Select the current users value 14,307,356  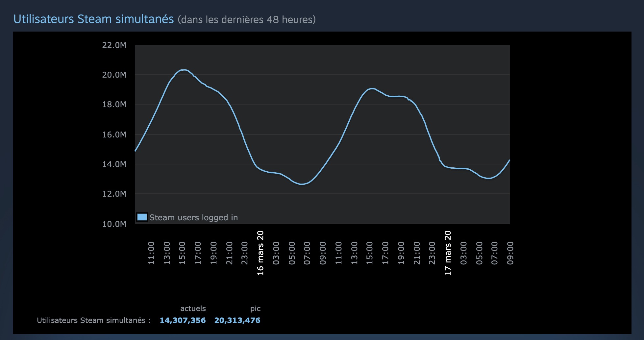pyautogui.click(x=183, y=320)
